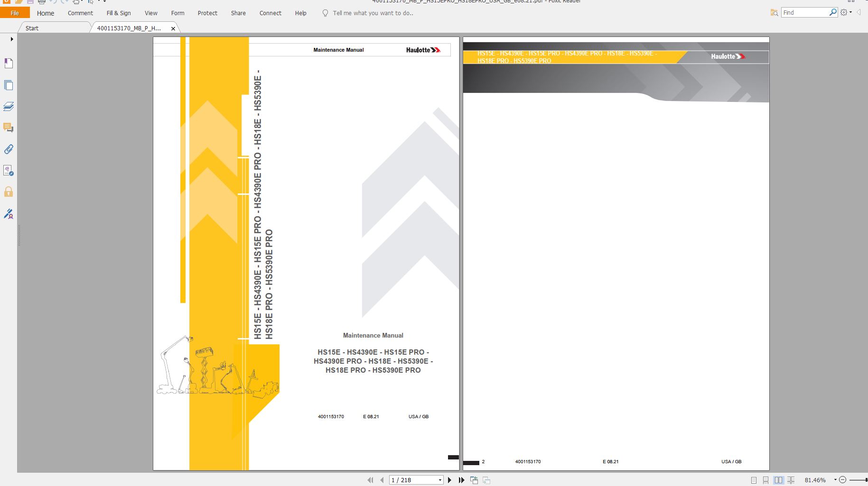Screen dimensions: 868x486
Task: Click document number 4001153170 on cover page
Action: click(331, 417)
